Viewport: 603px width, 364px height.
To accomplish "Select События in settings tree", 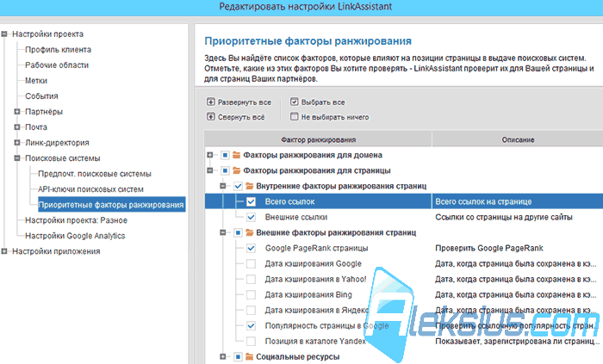I will pos(41,96).
